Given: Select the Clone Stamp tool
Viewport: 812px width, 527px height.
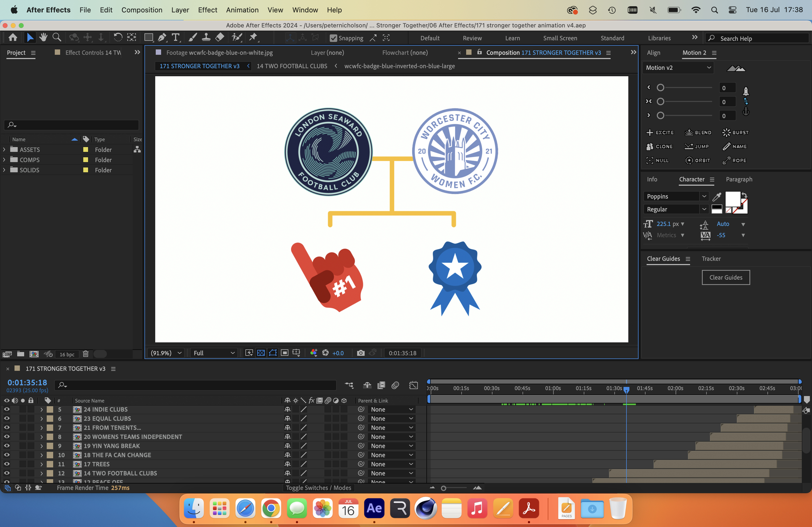Looking at the screenshot, I should [206, 38].
